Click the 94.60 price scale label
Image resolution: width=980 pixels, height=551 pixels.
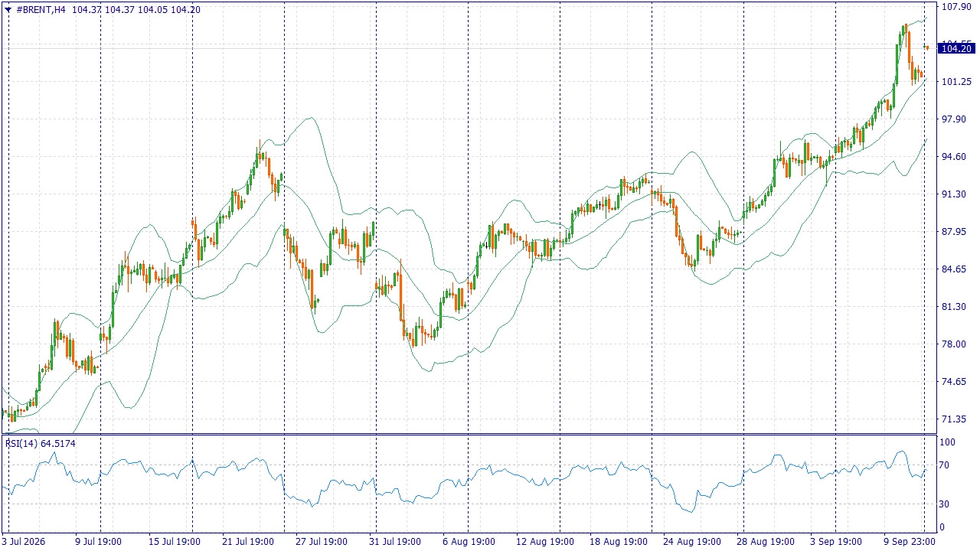click(x=956, y=157)
